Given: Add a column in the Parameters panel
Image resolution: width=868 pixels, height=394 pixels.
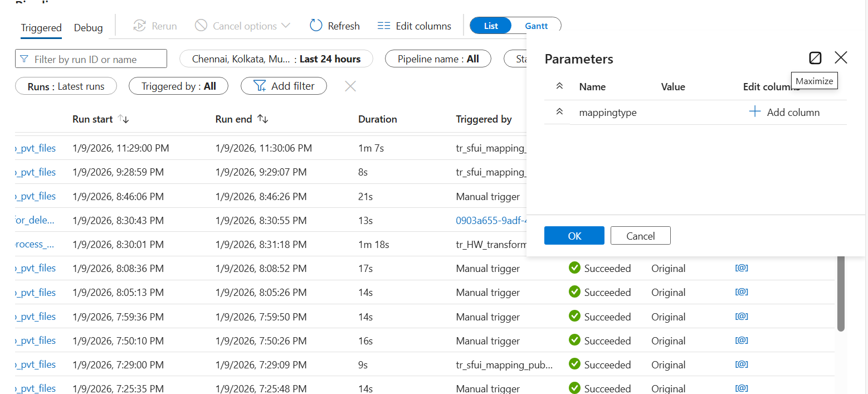Looking at the screenshot, I should [785, 111].
